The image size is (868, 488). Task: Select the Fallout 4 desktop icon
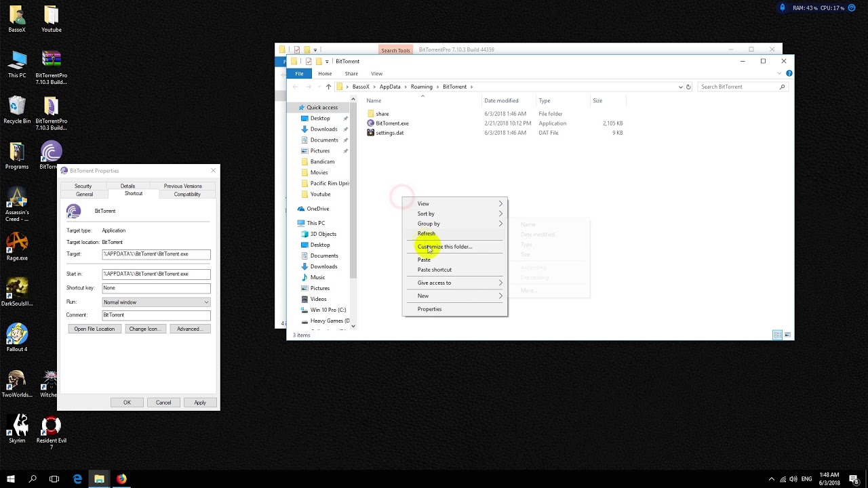coord(17,338)
